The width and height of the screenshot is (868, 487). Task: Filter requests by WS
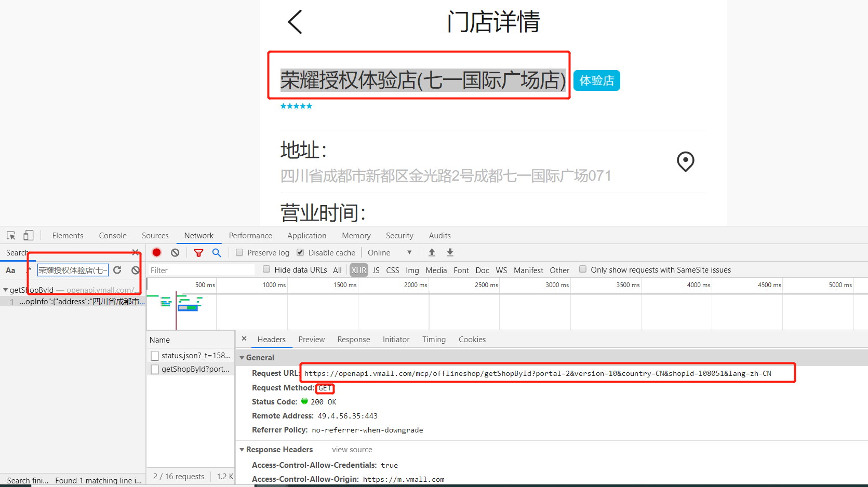click(x=501, y=270)
